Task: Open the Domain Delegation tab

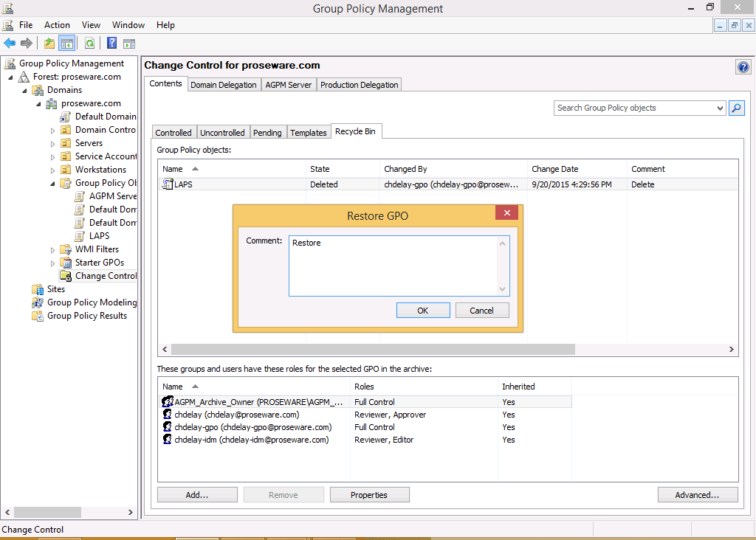Action: click(224, 85)
